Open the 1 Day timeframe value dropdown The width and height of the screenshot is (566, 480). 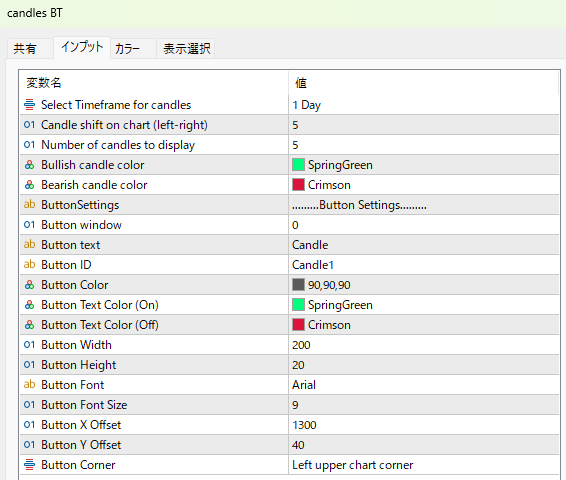pos(424,105)
